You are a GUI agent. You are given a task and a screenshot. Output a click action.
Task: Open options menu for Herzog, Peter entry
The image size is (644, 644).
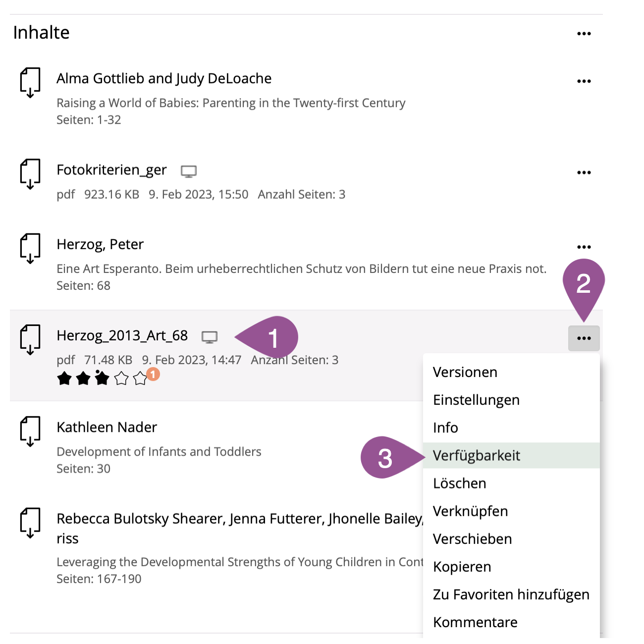584,247
